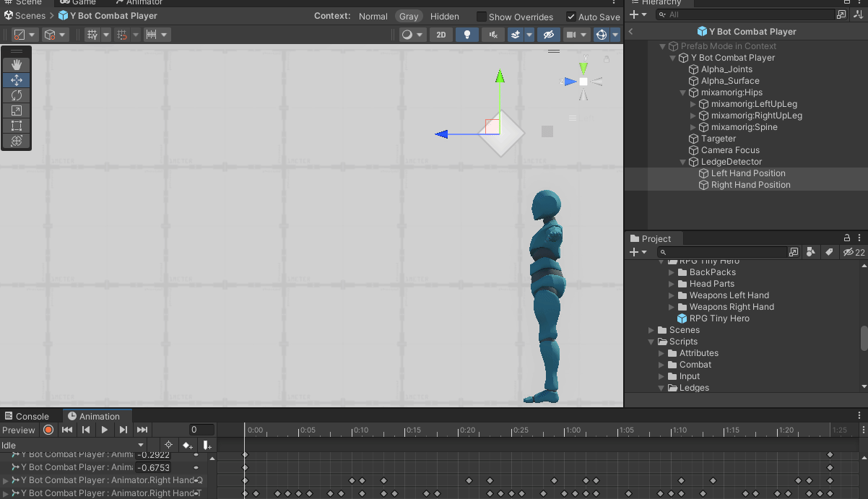Switch to the Console tab
Screen dimensions: 868x499
26,416
